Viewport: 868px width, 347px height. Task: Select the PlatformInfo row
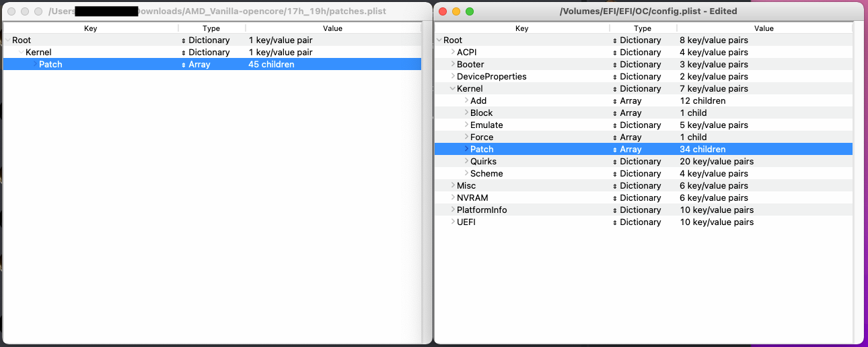(x=482, y=210)
